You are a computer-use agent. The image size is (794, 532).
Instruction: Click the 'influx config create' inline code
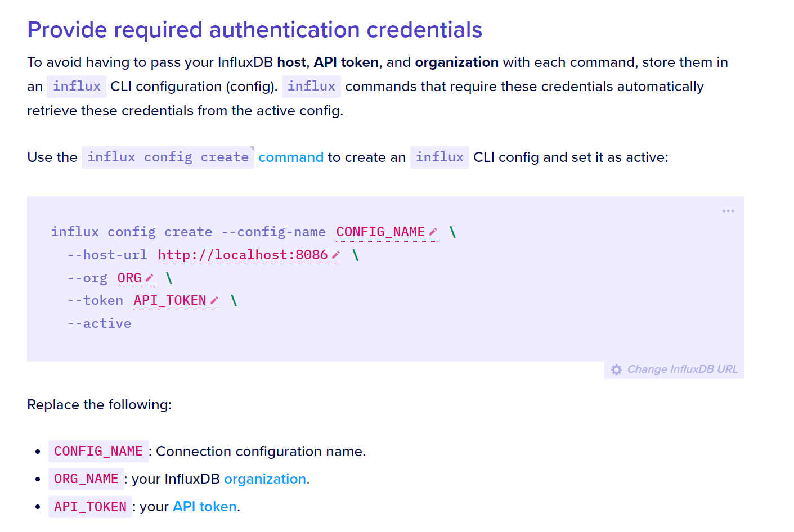point(168,157)
